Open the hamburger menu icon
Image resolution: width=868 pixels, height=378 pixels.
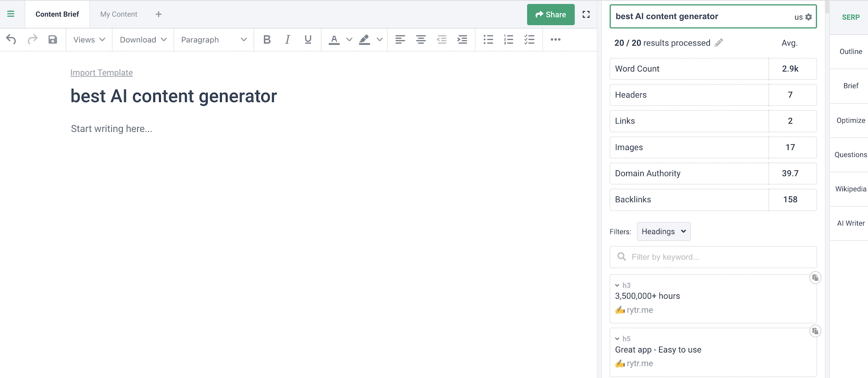pyautogui.click(x=11, y=14)
